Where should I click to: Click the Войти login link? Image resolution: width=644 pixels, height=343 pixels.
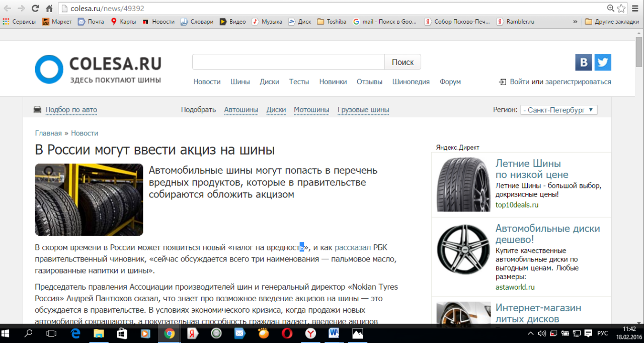click(520, 82)
